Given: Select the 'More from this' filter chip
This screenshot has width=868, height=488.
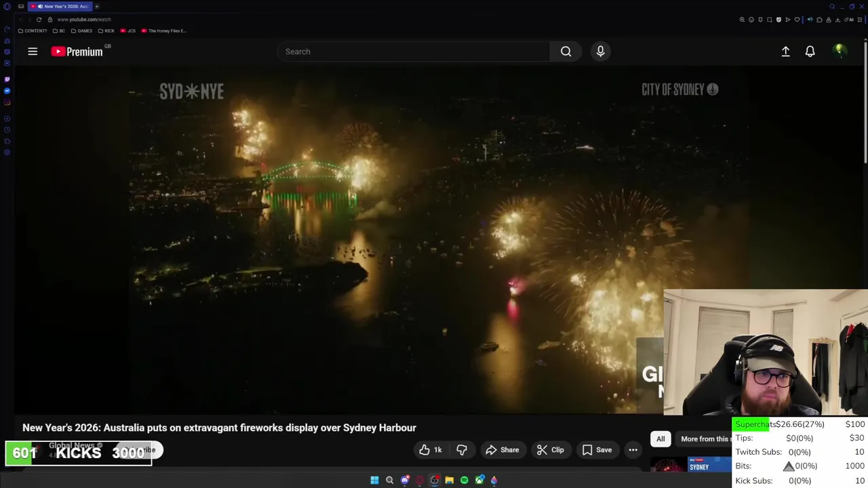Looking at the screenshot, I should [x=703, y=439].
